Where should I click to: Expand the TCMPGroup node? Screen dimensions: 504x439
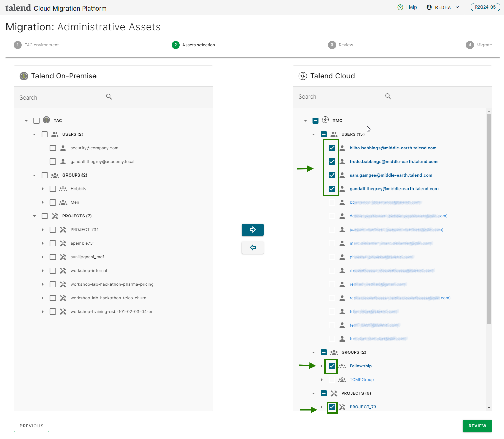(322, 380)
